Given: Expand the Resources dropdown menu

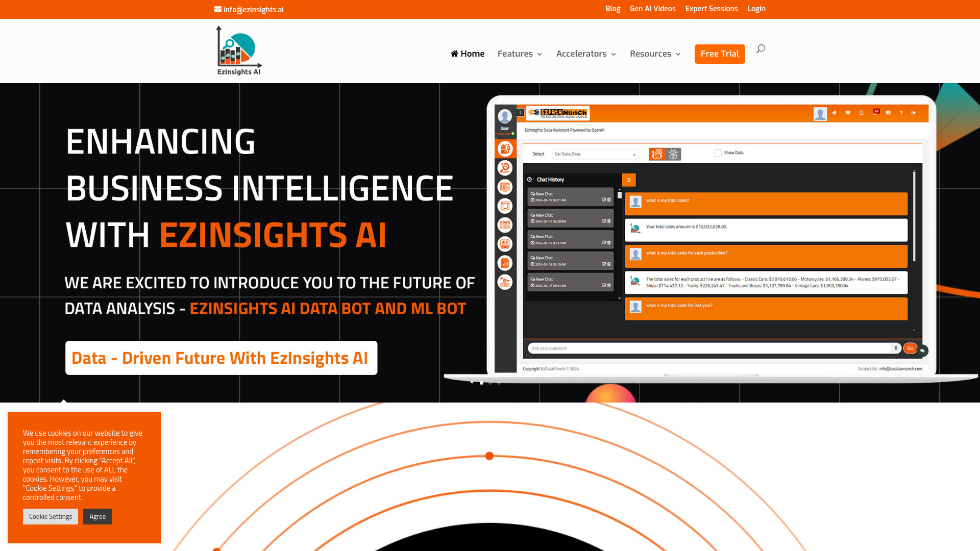Looking at the screenshot, I should pos(655,54).
